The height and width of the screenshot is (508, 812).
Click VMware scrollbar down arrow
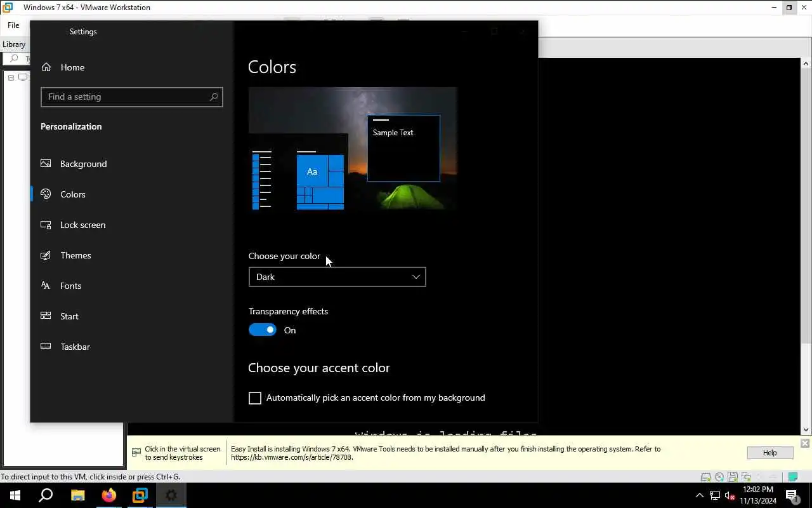pyautogui.click(x=806, y=430)
